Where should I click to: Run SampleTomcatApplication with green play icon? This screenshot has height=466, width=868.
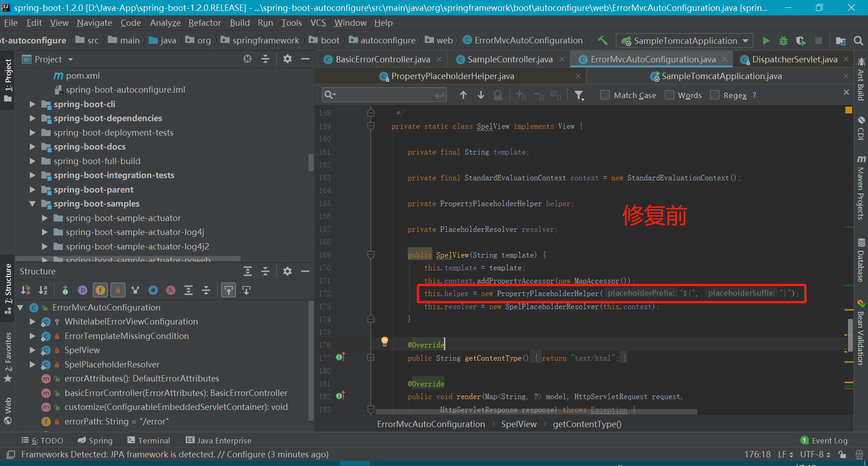point(766,41)
